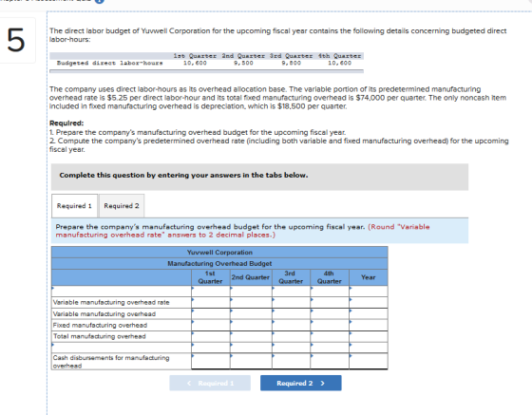Switch to the Required 2 tab
532x415 pixels.
point(122,206)
